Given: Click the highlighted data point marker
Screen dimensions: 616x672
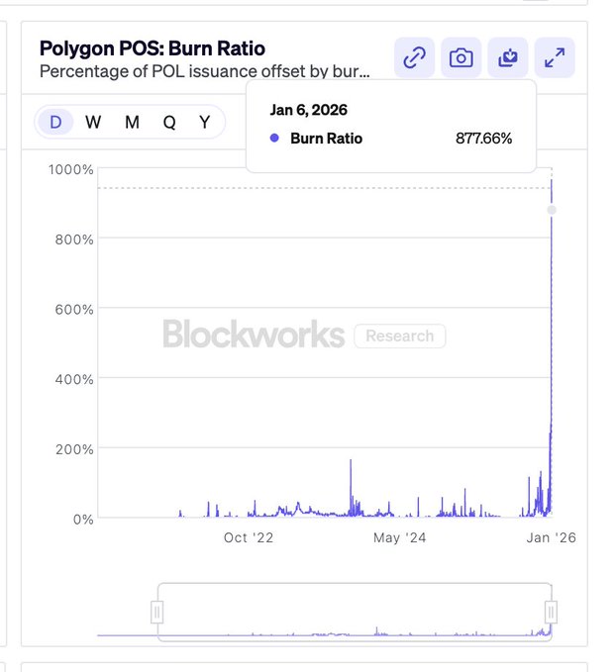Looking at the screenshot, I should tap(552, 210).
